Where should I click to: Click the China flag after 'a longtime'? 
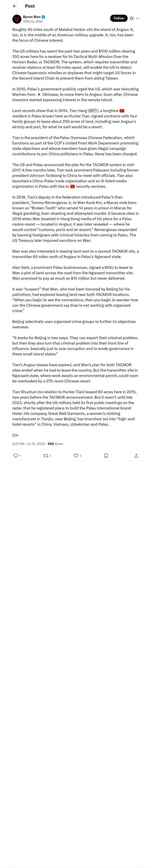[x=122, y=111]
